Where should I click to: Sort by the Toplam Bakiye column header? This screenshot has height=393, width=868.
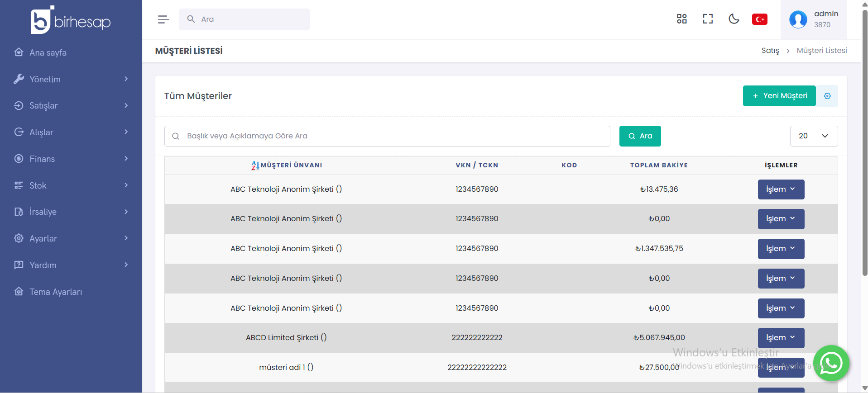659,166
